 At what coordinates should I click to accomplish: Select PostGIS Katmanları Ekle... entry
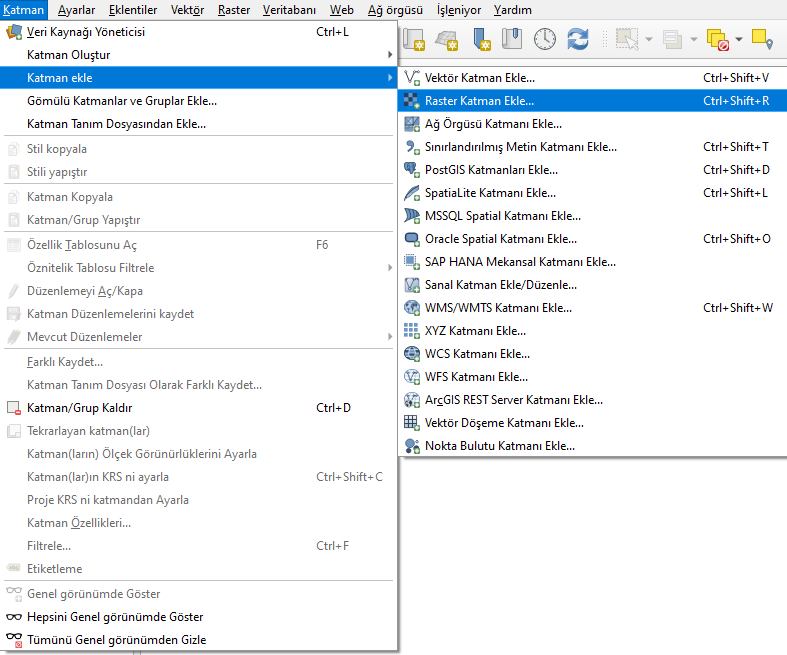[592, 170]
